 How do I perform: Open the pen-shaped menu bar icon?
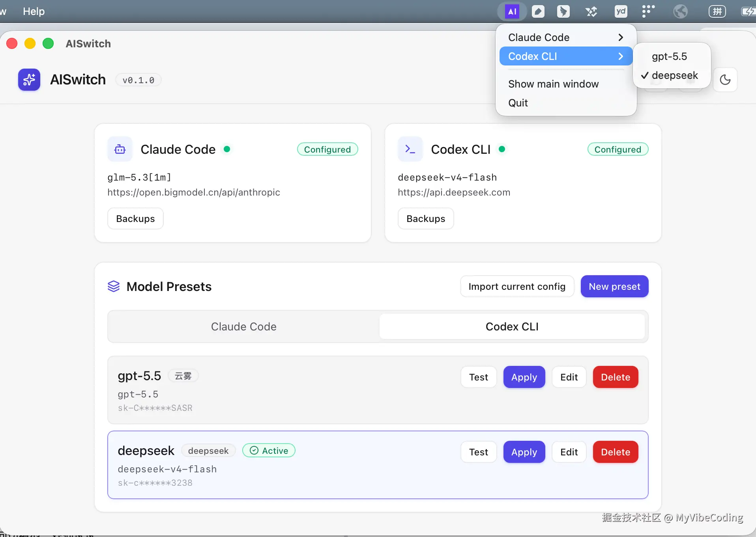click(x=538, y=11)
